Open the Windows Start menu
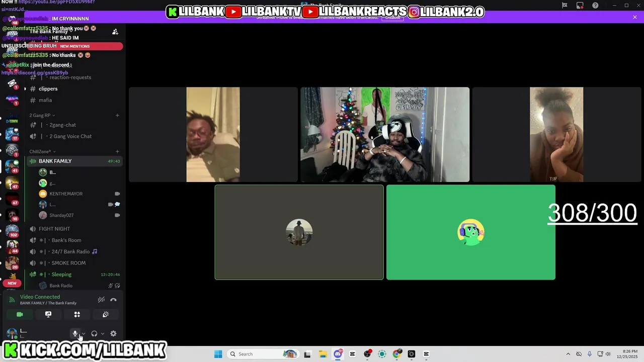 pyautogui.click(x=218, y=354)
